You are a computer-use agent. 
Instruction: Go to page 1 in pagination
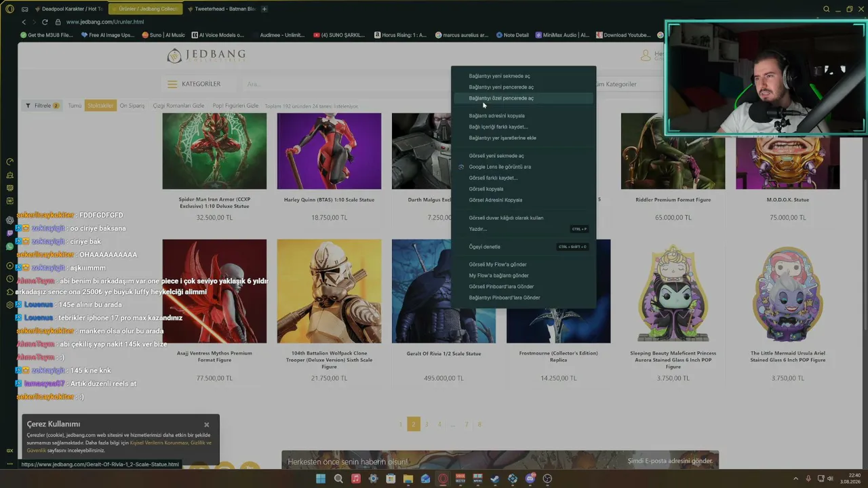(x=400, y=424)
